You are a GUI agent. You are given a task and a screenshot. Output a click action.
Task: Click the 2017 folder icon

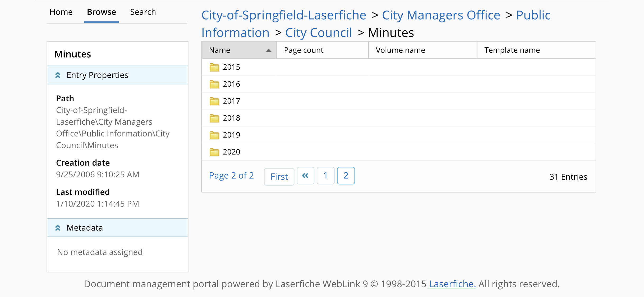tap(214, 101)
